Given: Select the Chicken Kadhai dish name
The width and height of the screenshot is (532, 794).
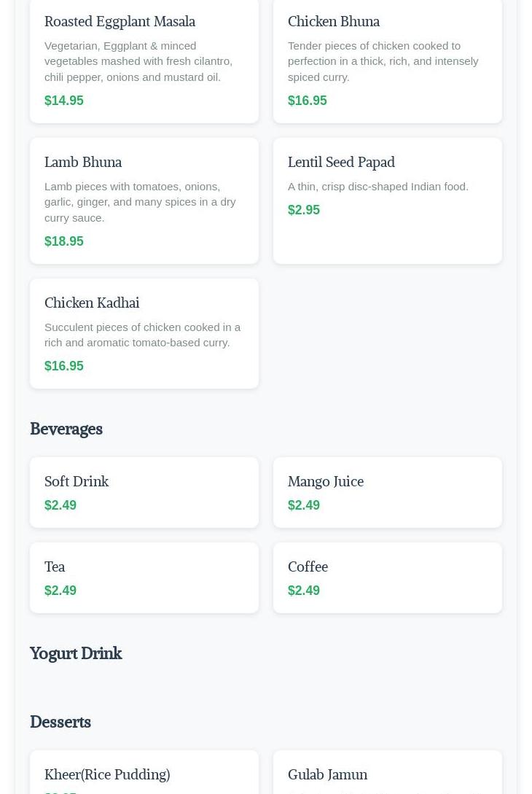Looking at the screenshot, I should tap(91, 303).
